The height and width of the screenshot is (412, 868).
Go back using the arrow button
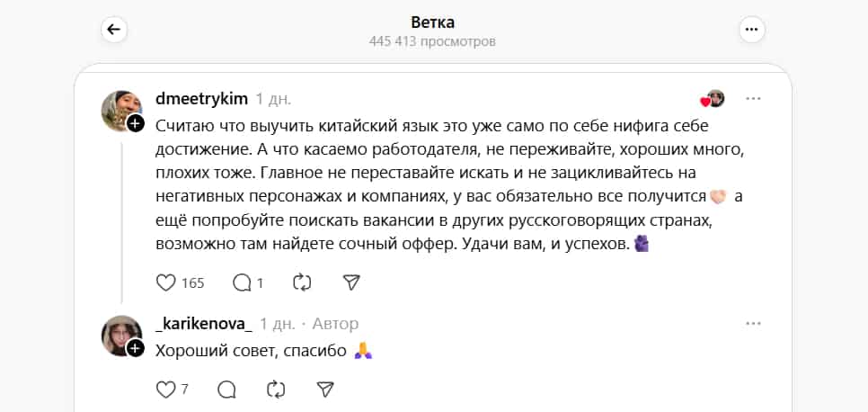pos(114,30)
